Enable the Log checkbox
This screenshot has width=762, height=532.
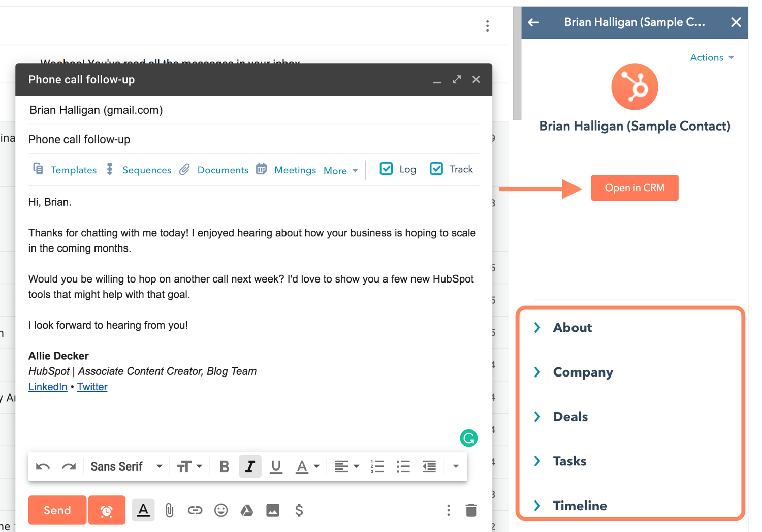(x=387, y=168)
